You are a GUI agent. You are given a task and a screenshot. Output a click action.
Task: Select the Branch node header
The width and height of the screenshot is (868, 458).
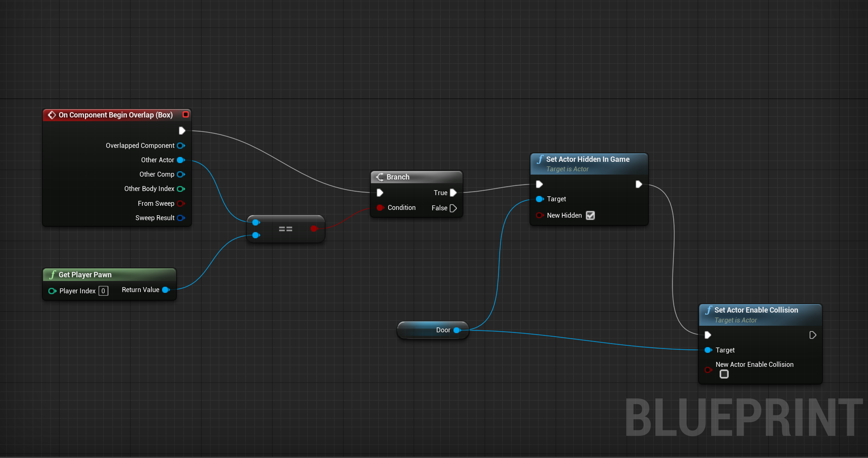(398, 177)
